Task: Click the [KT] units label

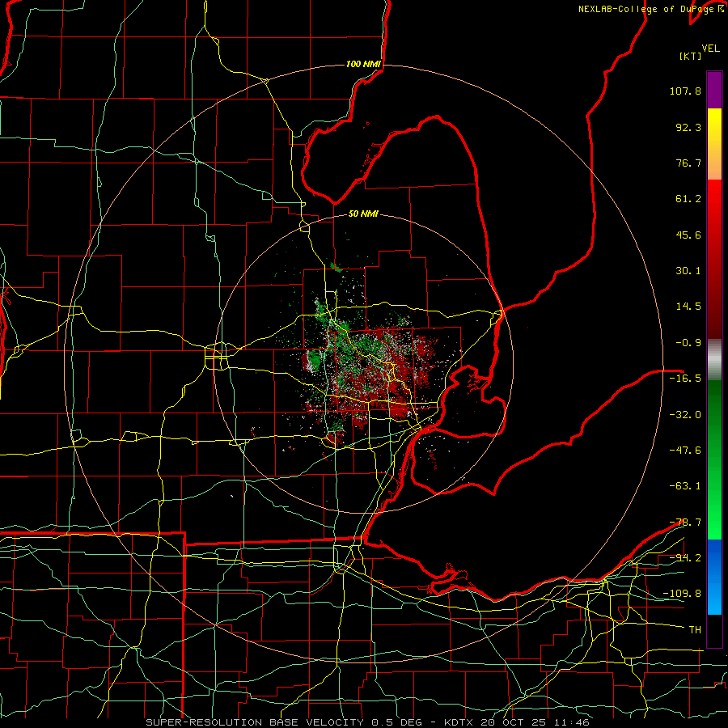Action: (690, 56)
